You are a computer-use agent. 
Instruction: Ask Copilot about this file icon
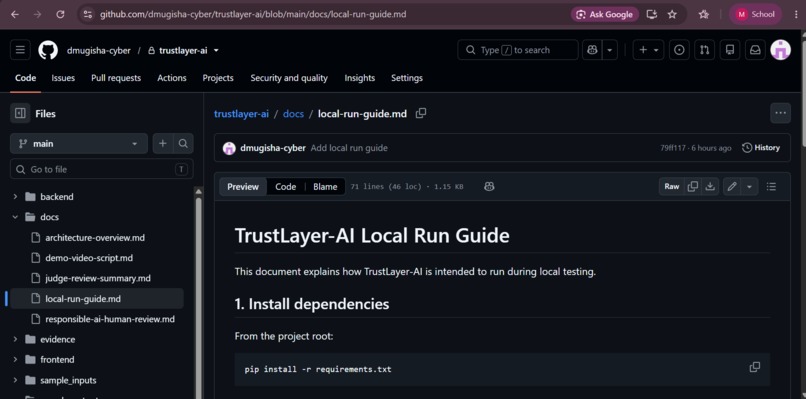(x=489, y=187)
